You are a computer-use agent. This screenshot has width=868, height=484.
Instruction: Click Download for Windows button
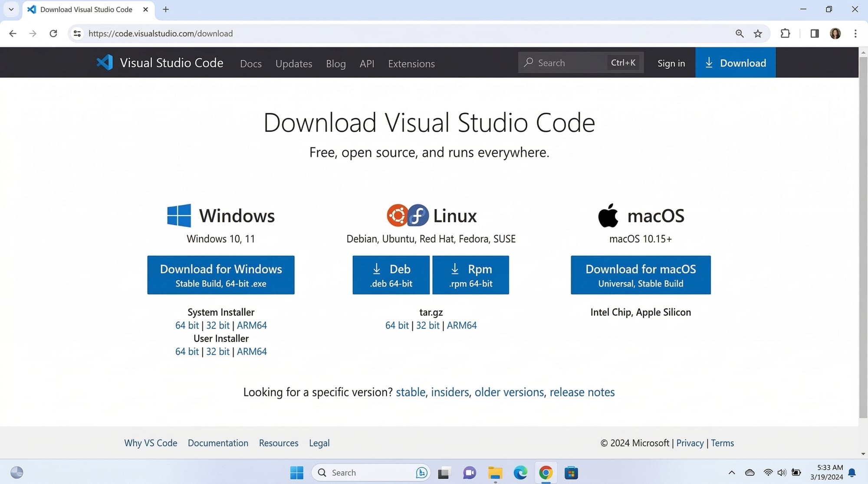(220, 275)
